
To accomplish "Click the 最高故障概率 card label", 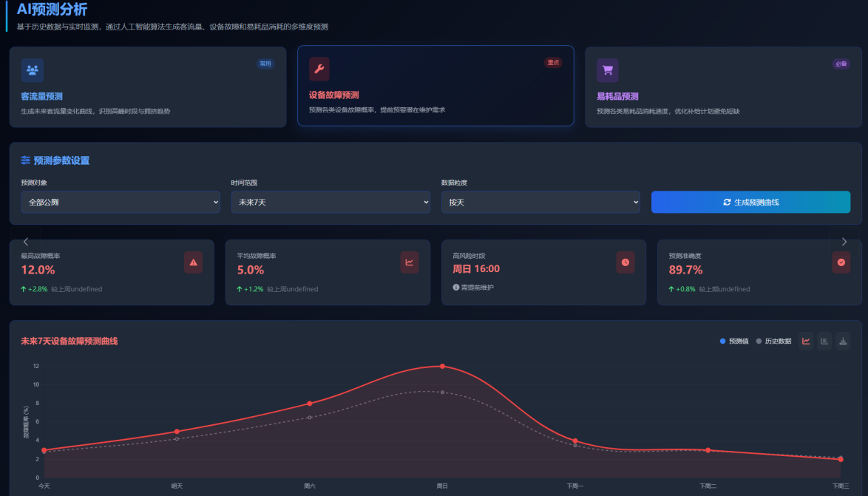I will pos(41,256).
